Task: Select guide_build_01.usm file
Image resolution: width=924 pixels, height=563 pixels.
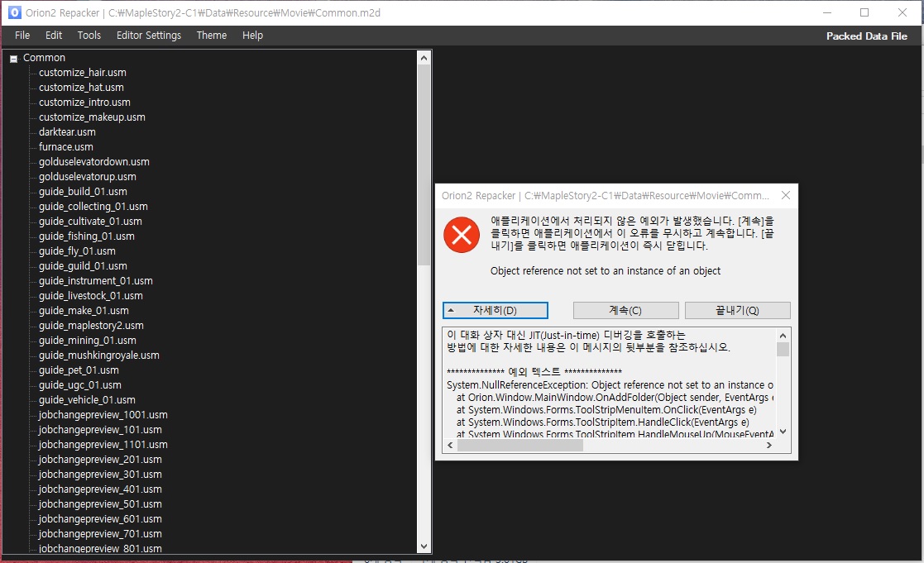Action: point(83,192)
